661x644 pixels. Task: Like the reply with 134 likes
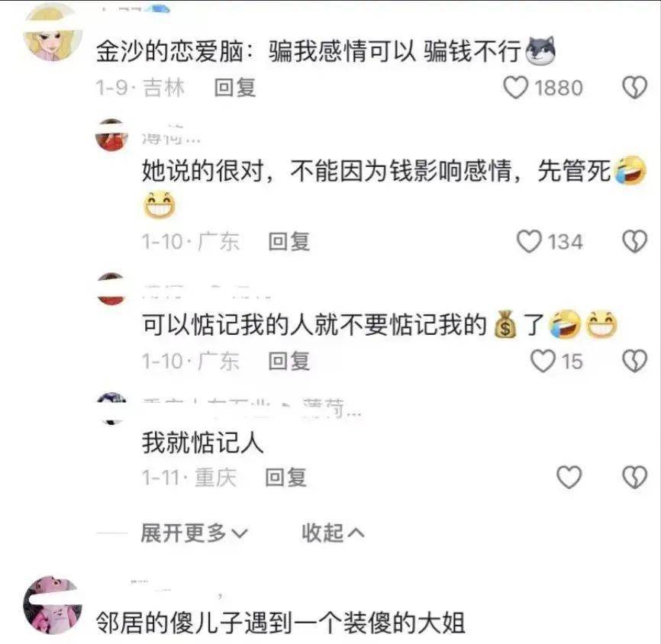pos(529,241)
